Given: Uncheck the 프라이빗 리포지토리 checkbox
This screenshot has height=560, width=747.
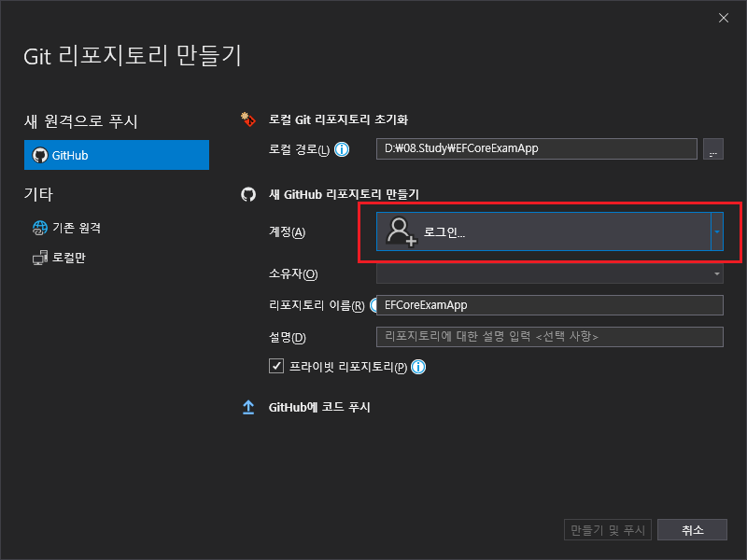Looking at the screenshot, I should tap(276, 366).
